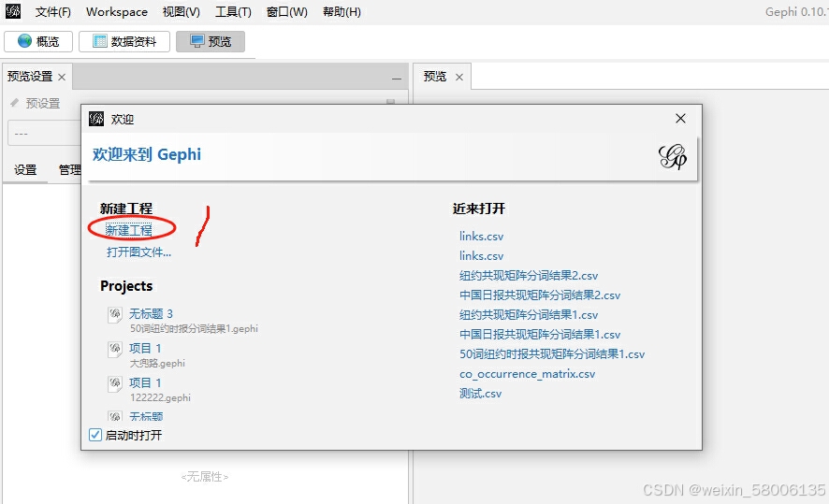Select the 预览设置 tab
Screen dimensions: 829x504
point(30,77)
